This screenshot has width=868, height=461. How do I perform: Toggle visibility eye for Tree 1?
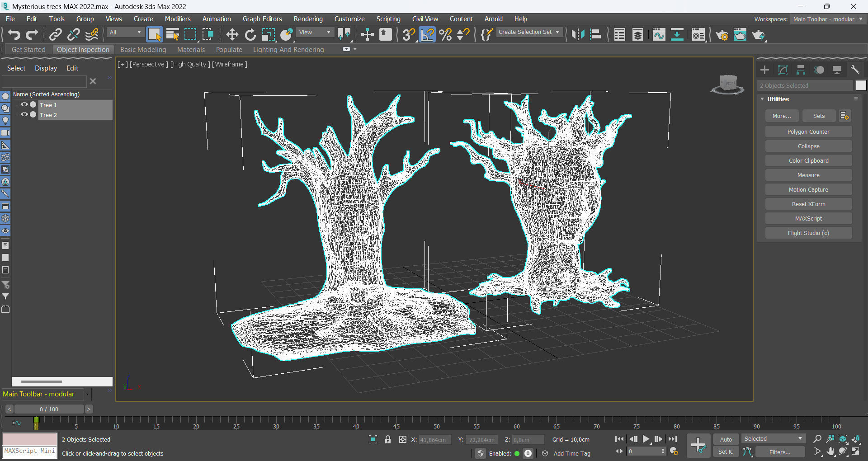24,104
